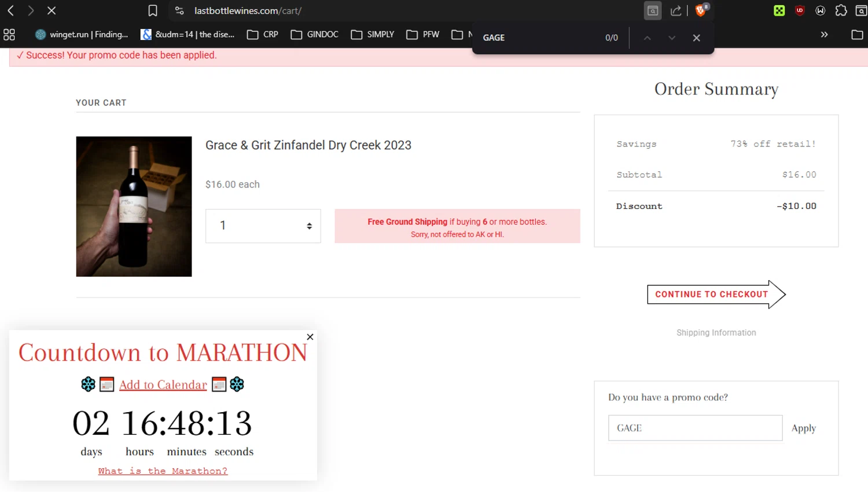Open site settings icon in address bar
The height and width of the screenshot is (492, 868).
coord(179,10)
